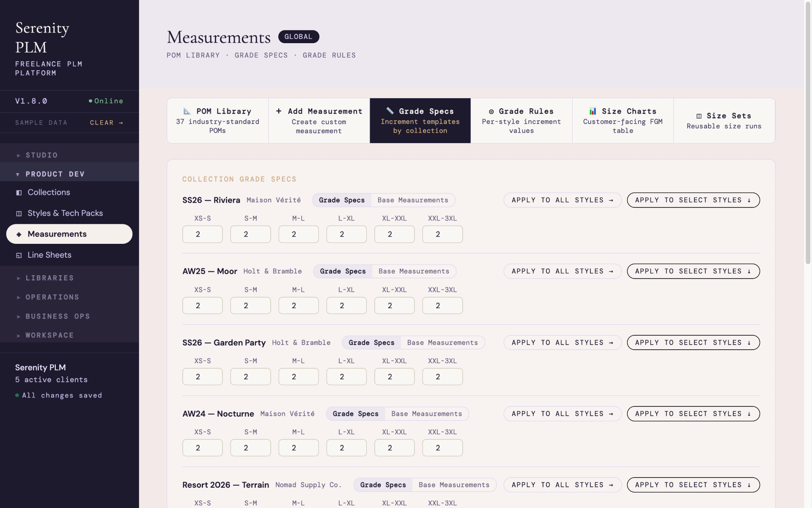The height and width of the screenshot is (508, 812).
Task: Click the plus icon on Add Measurement
Action: (279, 111)
